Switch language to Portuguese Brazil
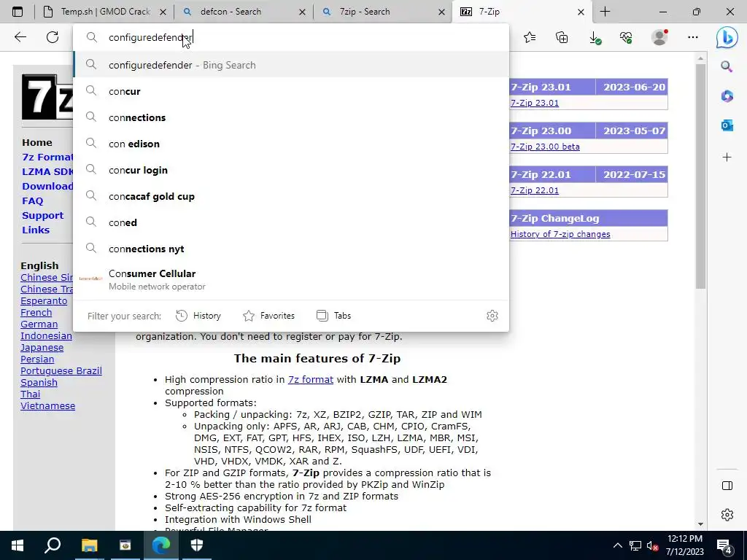 [x=61, y=371]
